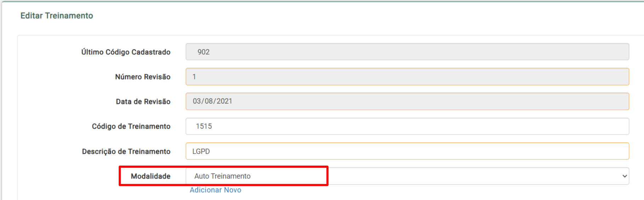
Task: Click the Último Código Cadastrado field
Action: coord(407,52)
